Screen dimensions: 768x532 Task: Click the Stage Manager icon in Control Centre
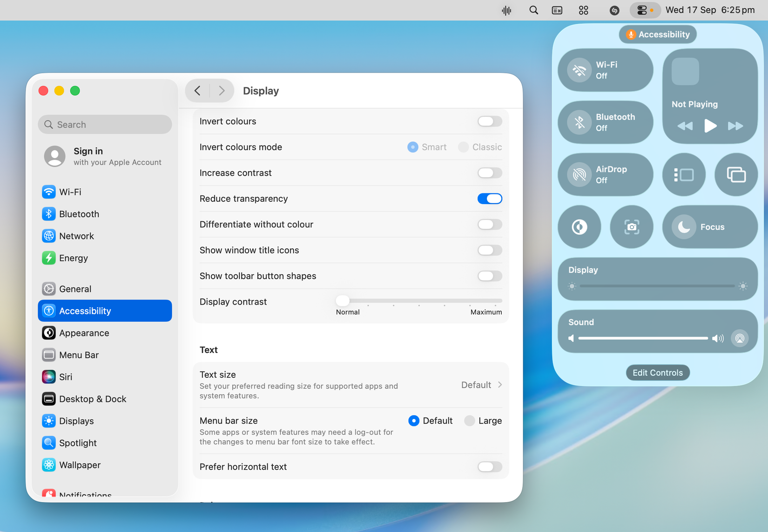[684, 174]
